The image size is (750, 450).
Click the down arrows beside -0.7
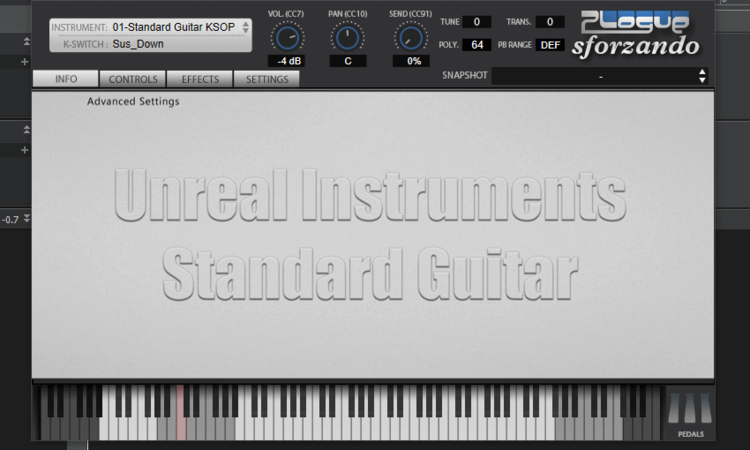(x=27, y=218)
